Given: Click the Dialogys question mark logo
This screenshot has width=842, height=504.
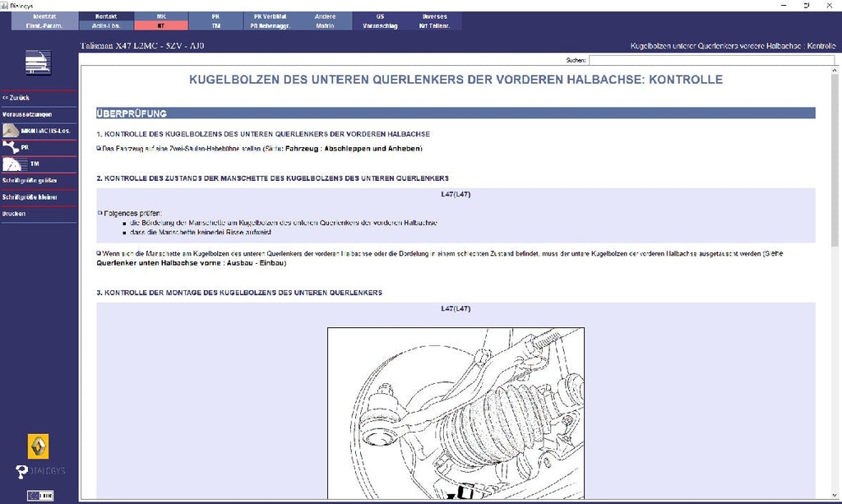Looking at the screenshot, I should click(22, 471).
